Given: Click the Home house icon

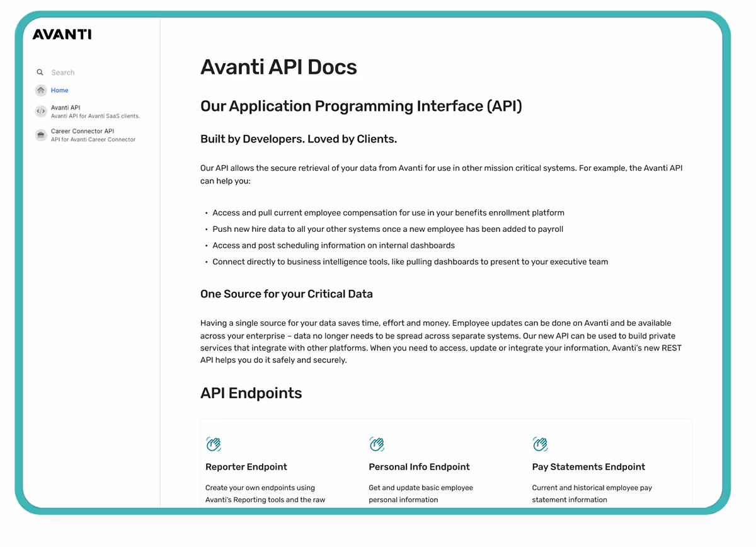Looking at the screenshot, I should click(41, 90).
